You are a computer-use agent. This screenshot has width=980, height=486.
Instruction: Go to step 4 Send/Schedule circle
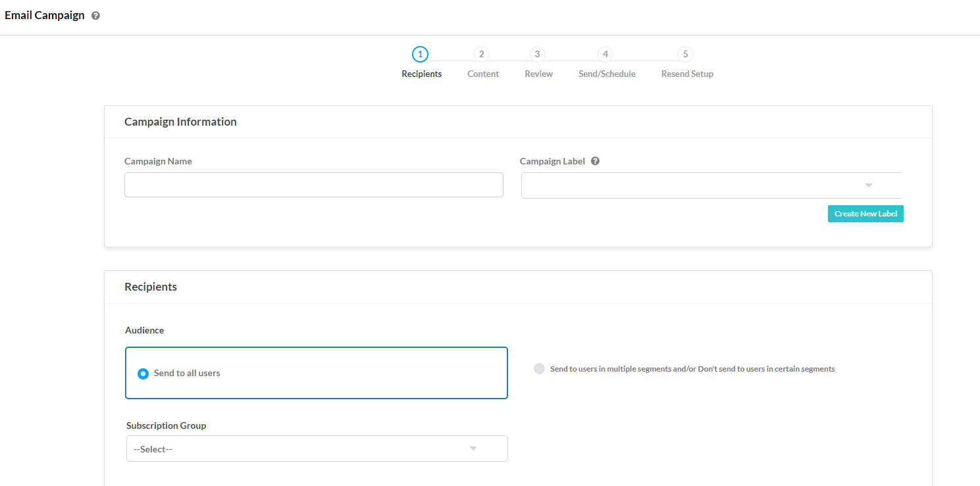[606, 54]
